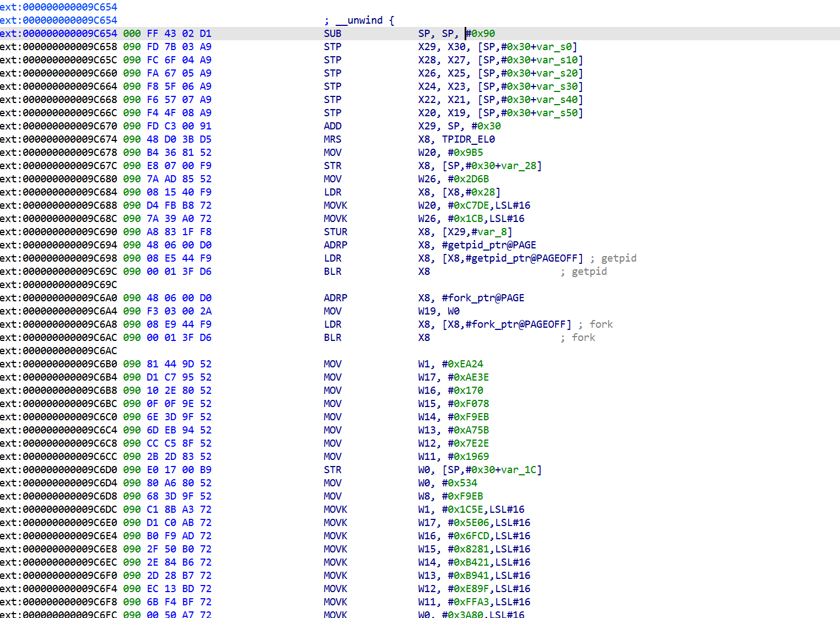
Task: Select var_s50 in the STP X20, X19 instruction
Action: point(557,113)
